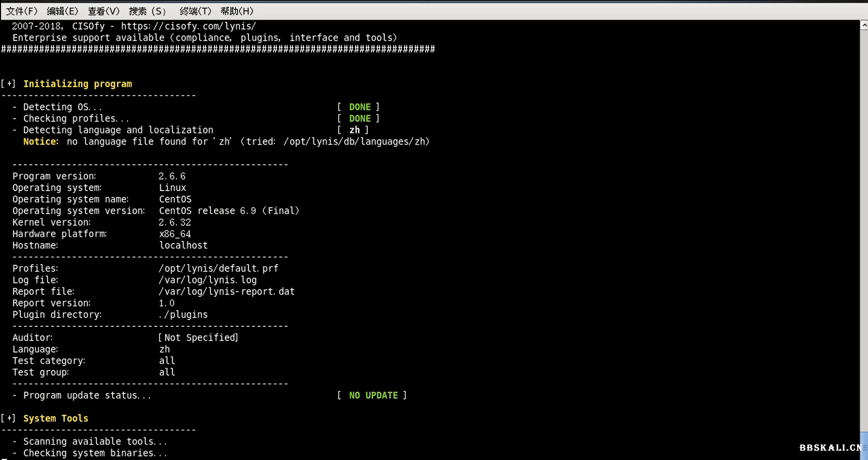This screenshot has width=868, height=460.
Task: Click the /var/log/lynis.log path text
Action: tap(207, 280)
